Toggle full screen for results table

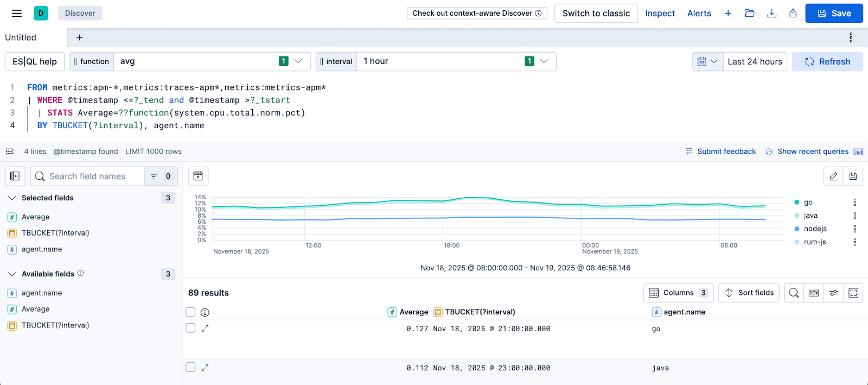tap(853, 293)
